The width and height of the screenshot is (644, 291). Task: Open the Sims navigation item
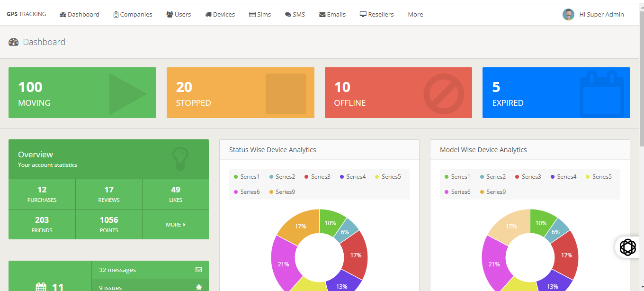[x=260, y=14]
